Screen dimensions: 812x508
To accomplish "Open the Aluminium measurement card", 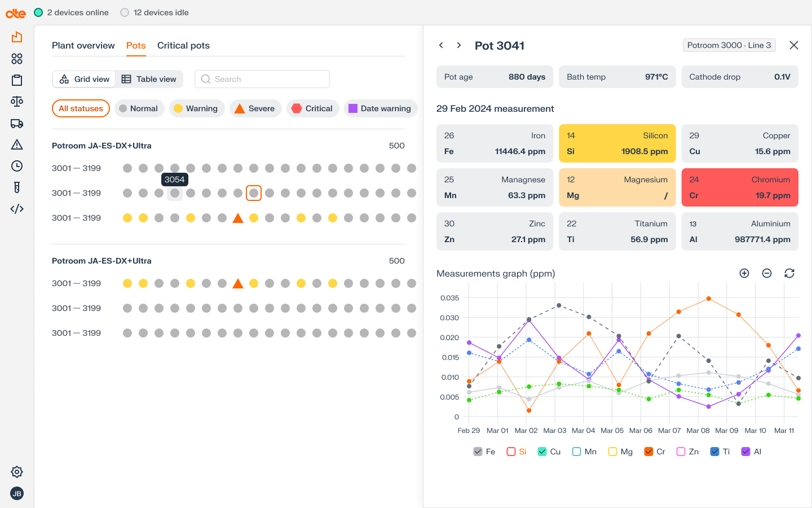I will point(740,231).
